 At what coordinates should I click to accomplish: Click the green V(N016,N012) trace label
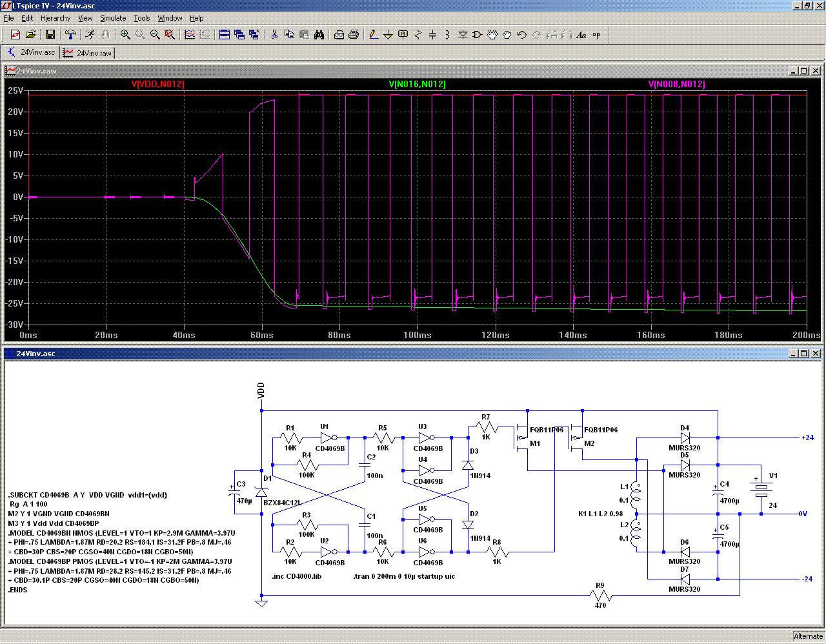click(x=417, y=85)
